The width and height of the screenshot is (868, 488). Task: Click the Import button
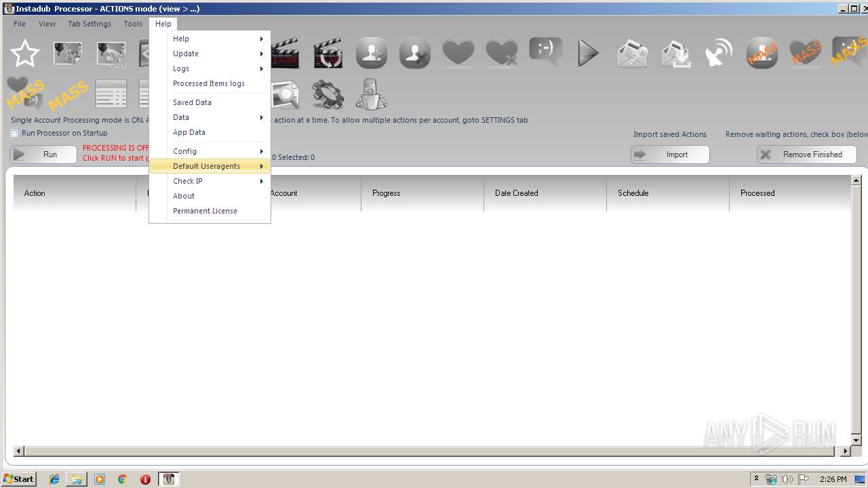670,155
